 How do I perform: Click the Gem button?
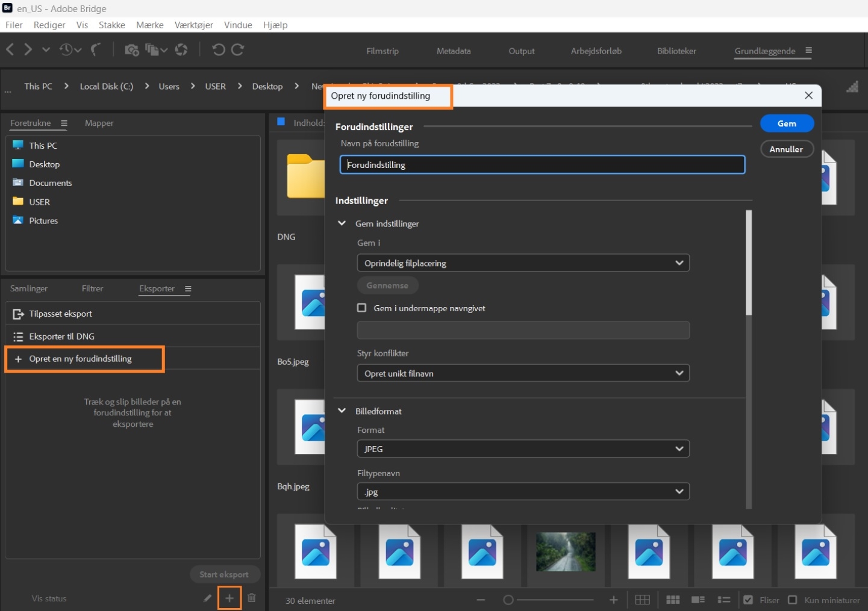(787, 123)
